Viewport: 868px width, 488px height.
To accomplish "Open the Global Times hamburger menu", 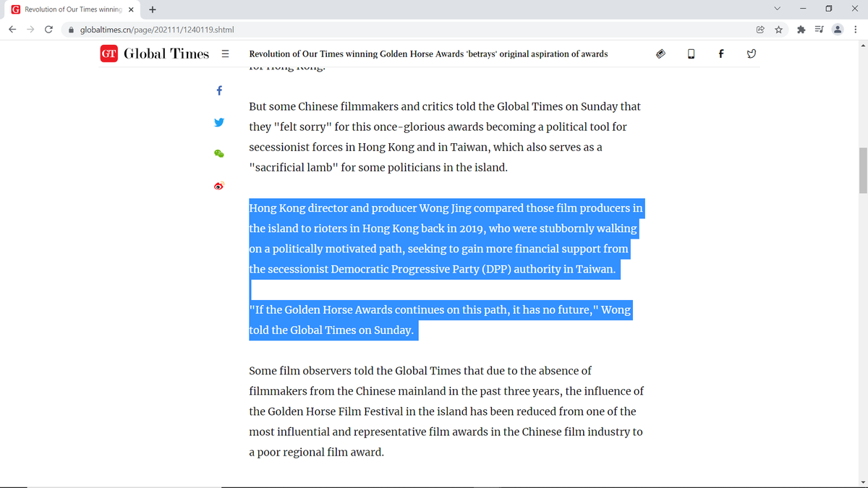I will coord(225,53).
